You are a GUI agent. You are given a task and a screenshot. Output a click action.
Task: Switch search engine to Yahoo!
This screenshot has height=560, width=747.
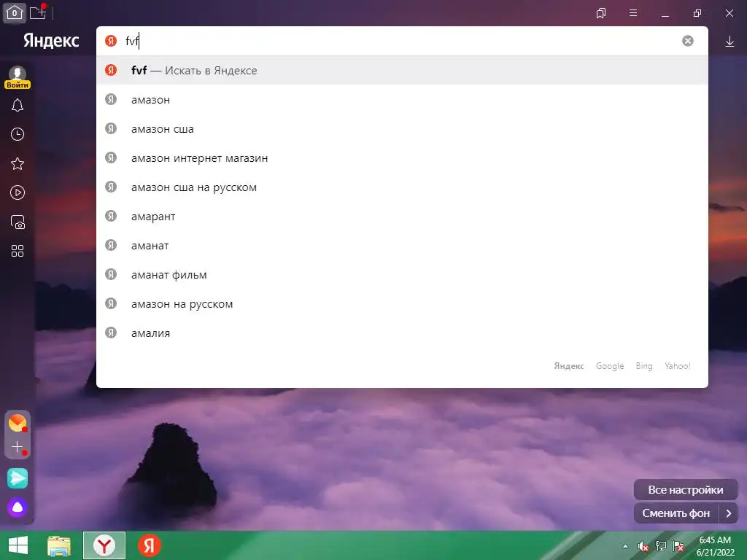point(678,366)
